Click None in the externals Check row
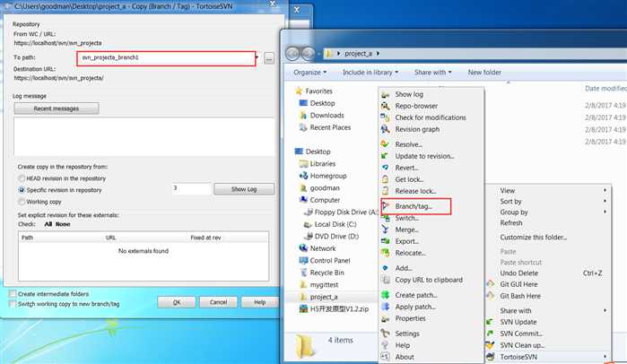Screen dimensions: 627x364 (x=63, y=224)
